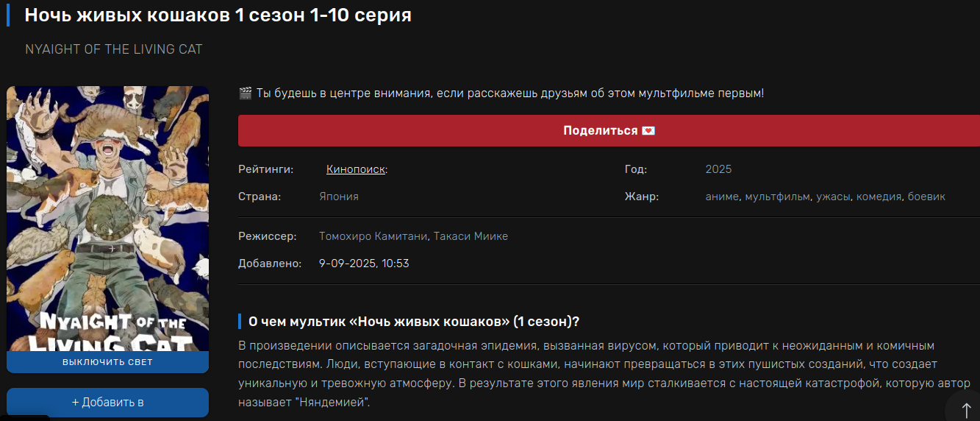Click the red Поделиться share button
This screenshot has height=421, width=980.
[609, 130]
